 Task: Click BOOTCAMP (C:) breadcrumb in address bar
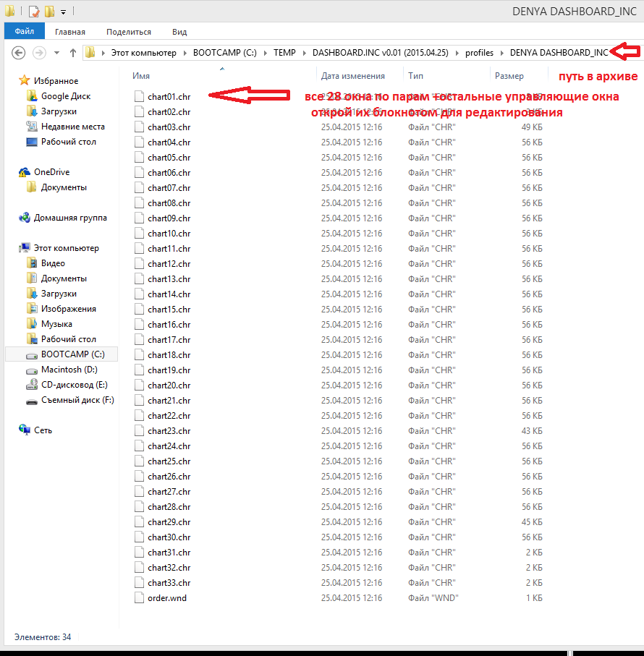pyautogui.click(x=225, y=53)
